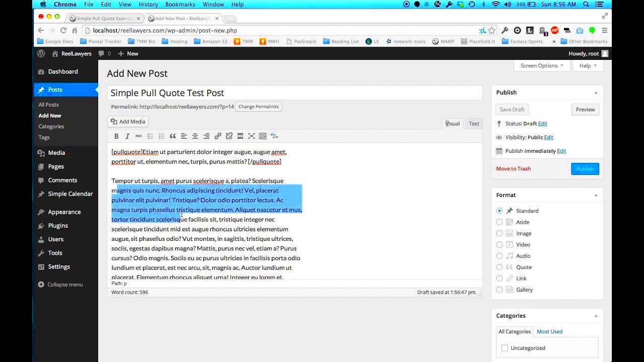Apply strikethrough from editor toolbar
The image size is (644, 362).
(139, 136)
